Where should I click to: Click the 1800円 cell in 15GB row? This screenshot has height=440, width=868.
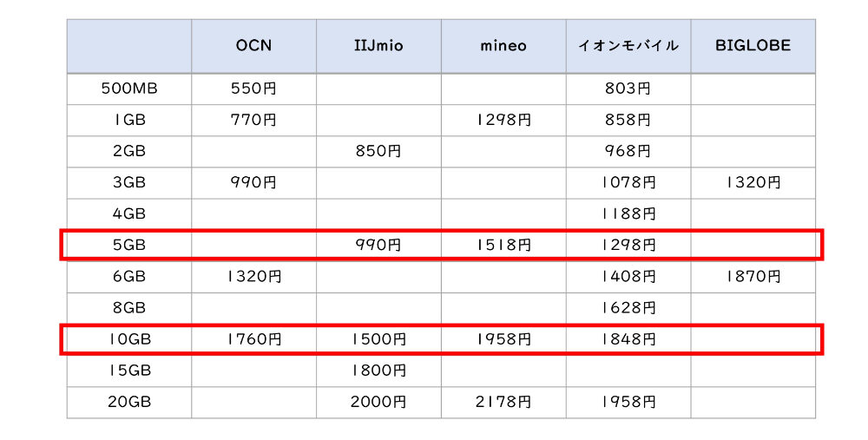(x=378, y=371)
